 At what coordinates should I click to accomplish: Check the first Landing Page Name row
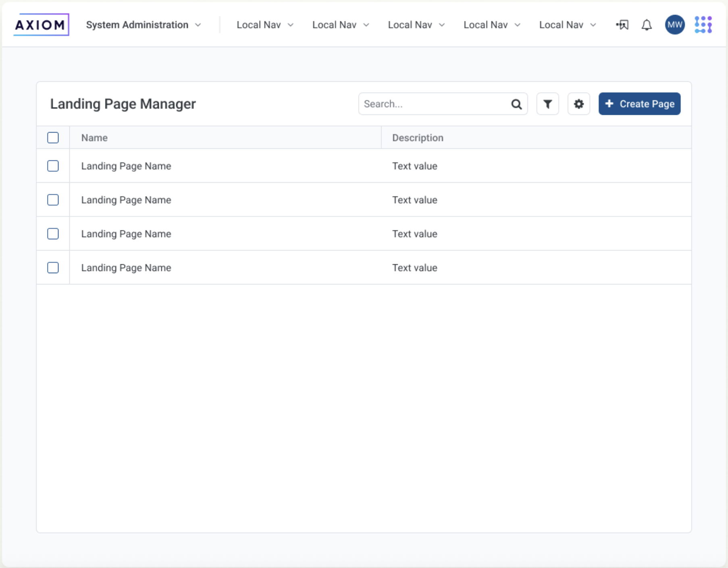(53, 166)
